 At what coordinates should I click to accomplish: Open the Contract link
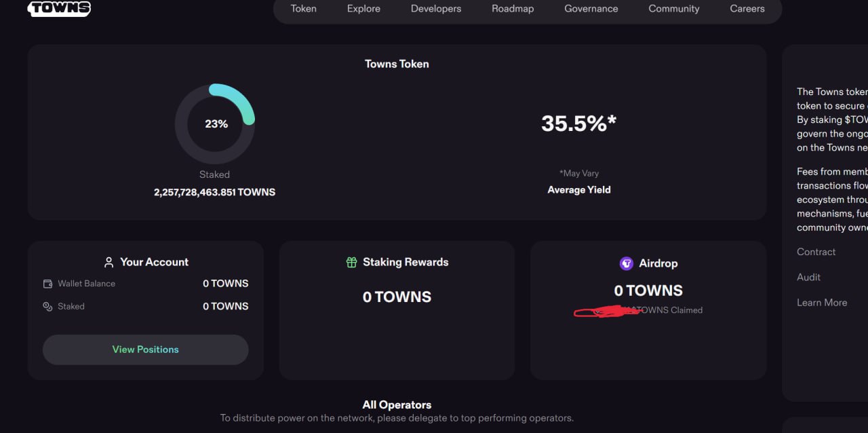(x=816, y=252)
